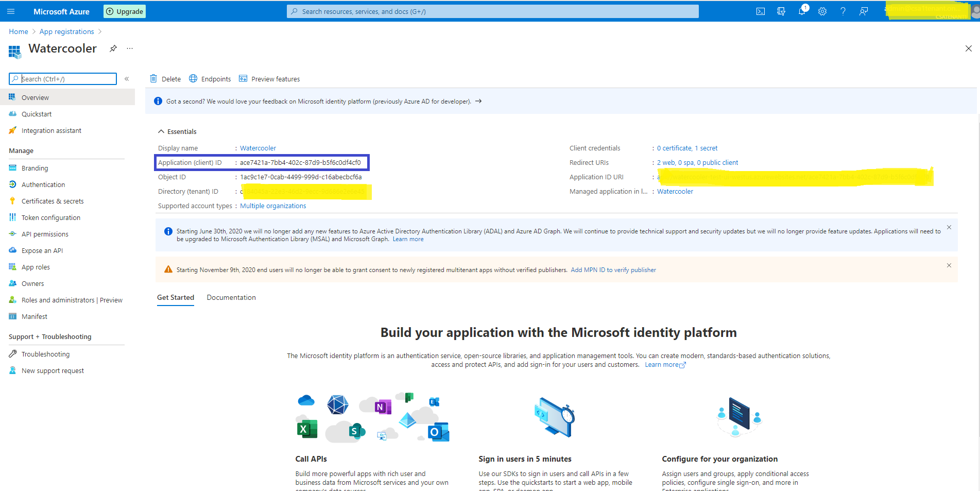Image resolution: width=980 pixels, height=491 pixels.
Task: Switch to the Documentation tab
Action: point(231,297)
